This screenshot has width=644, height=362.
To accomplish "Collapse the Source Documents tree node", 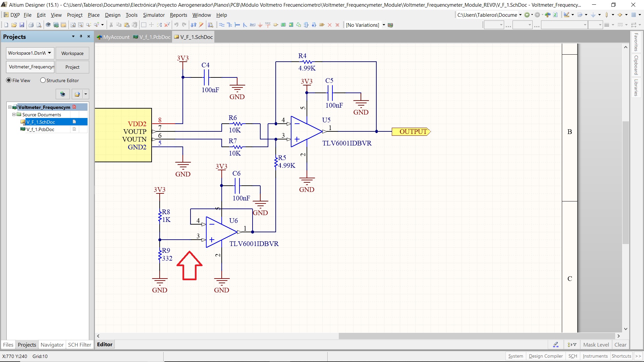I will 14,115.
